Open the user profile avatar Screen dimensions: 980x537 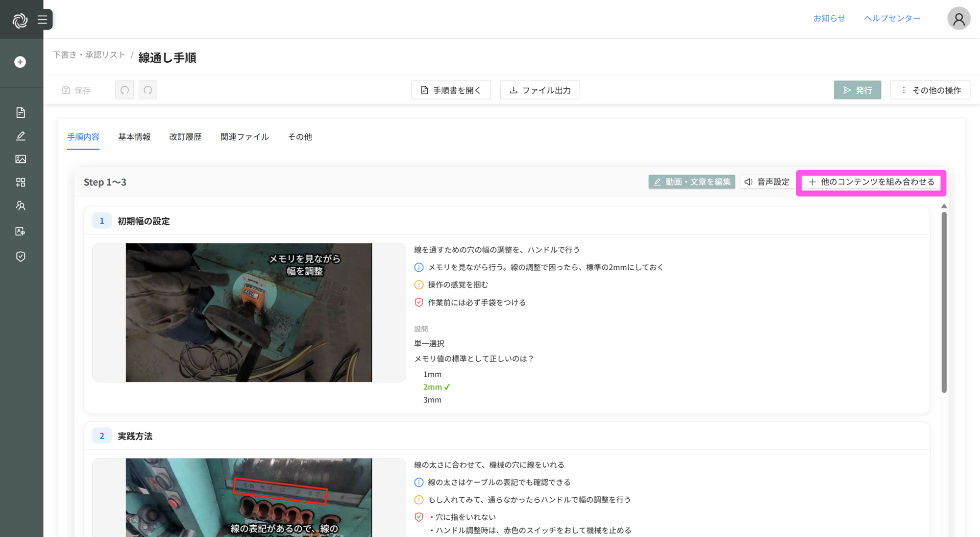pos(958,19)
